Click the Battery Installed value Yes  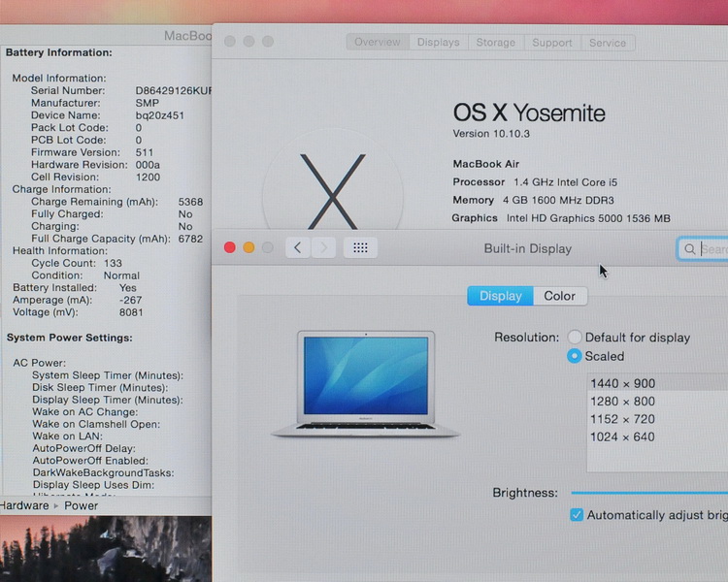coord(128,288)
